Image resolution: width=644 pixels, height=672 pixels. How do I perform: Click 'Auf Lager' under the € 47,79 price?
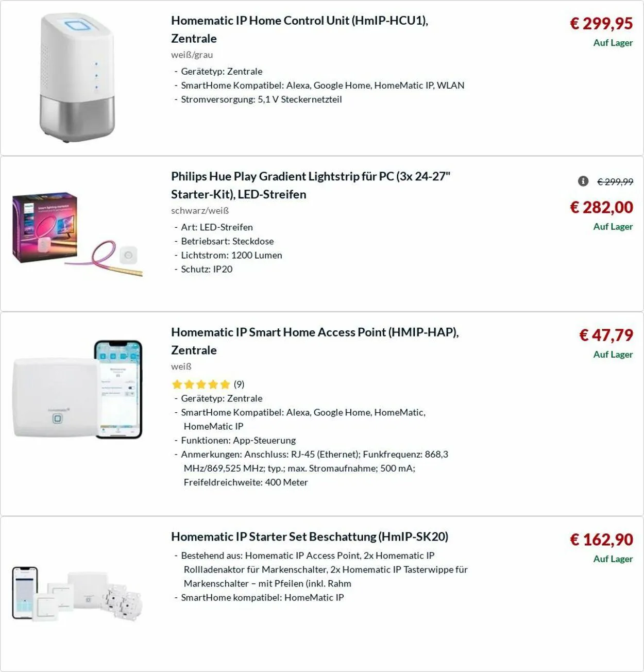pyautogui.click(x=613, y=355)
